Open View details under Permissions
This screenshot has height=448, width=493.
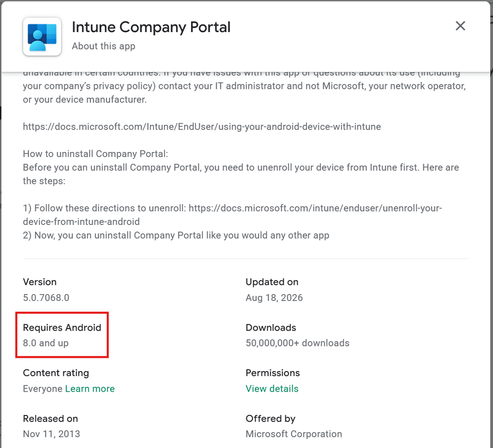(272, 389)
